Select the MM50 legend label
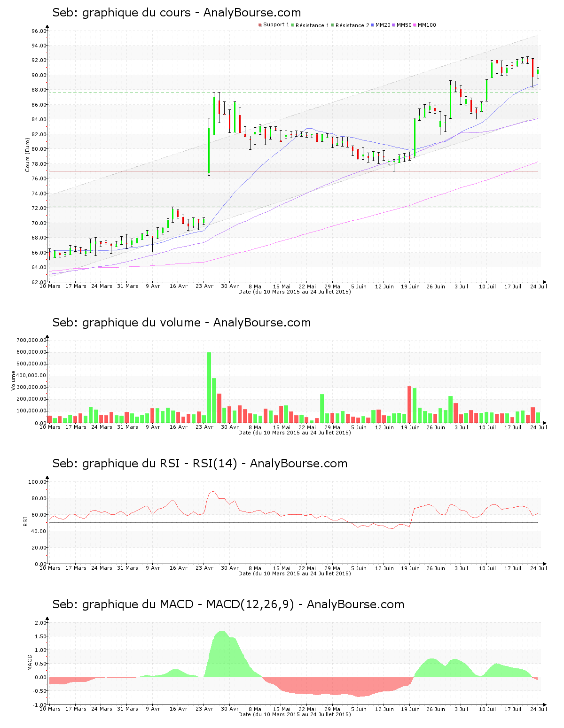 pos(404,25)
